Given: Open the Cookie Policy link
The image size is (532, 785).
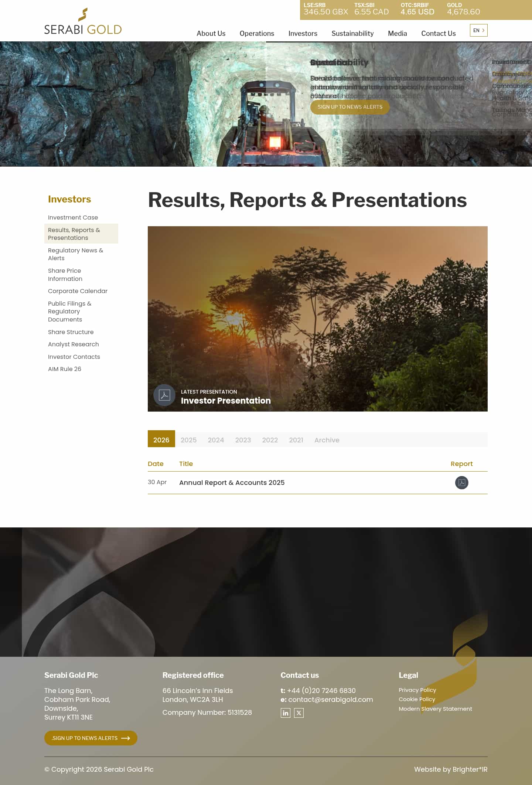Looking at the screenshot, I should tap(417, 699).
